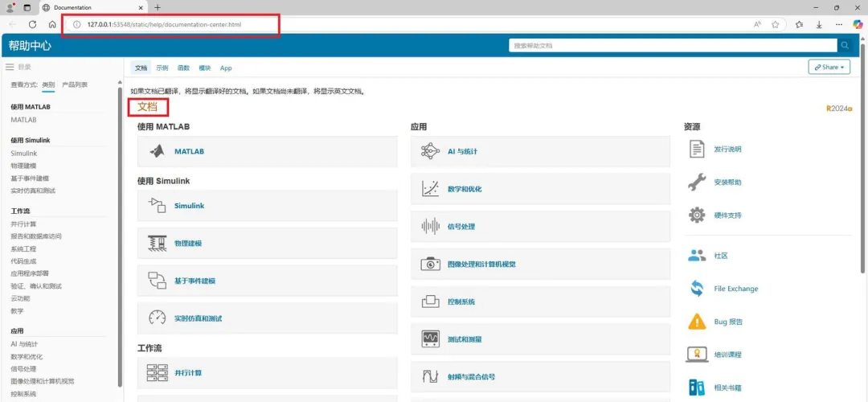Open 物理建模 in the sidebar
This screenshot has width=868, height=402.
point(23,166)
